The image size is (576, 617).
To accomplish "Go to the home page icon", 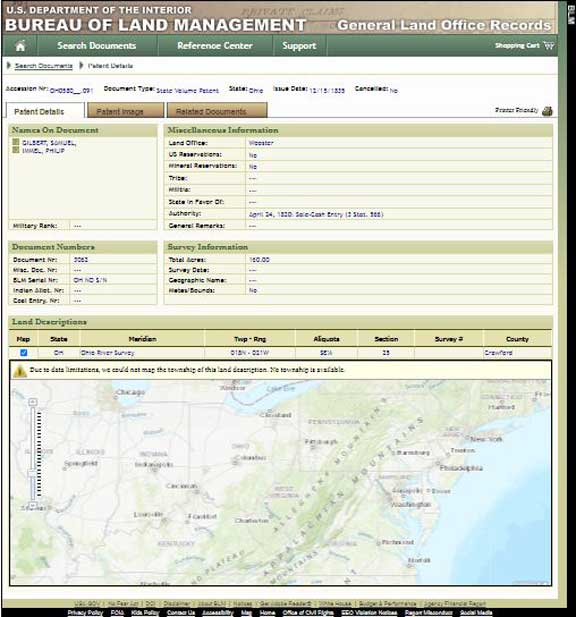I will coord(20,46).
